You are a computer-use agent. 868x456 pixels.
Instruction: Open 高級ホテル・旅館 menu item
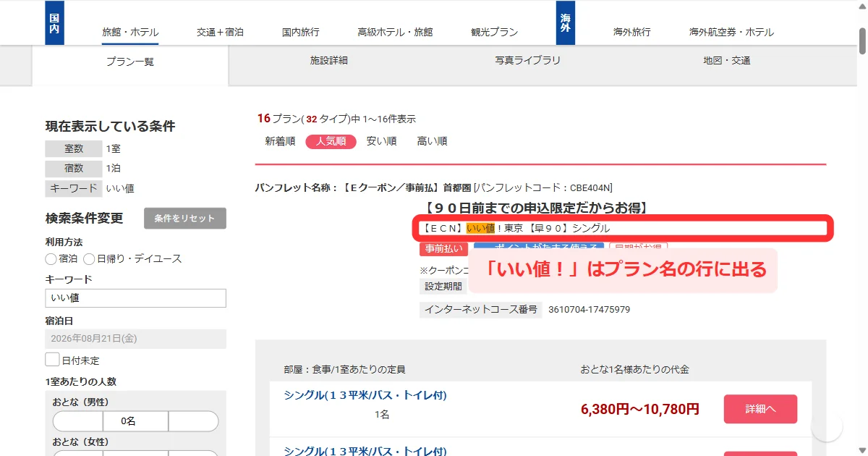[x=395, y=32]
